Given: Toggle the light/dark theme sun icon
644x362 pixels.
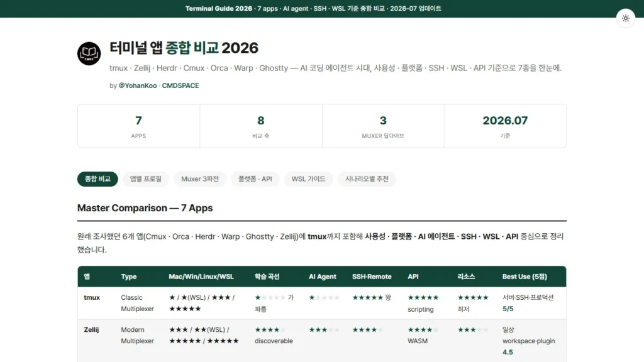Looking at the screenshot, I should coord(626,18).
